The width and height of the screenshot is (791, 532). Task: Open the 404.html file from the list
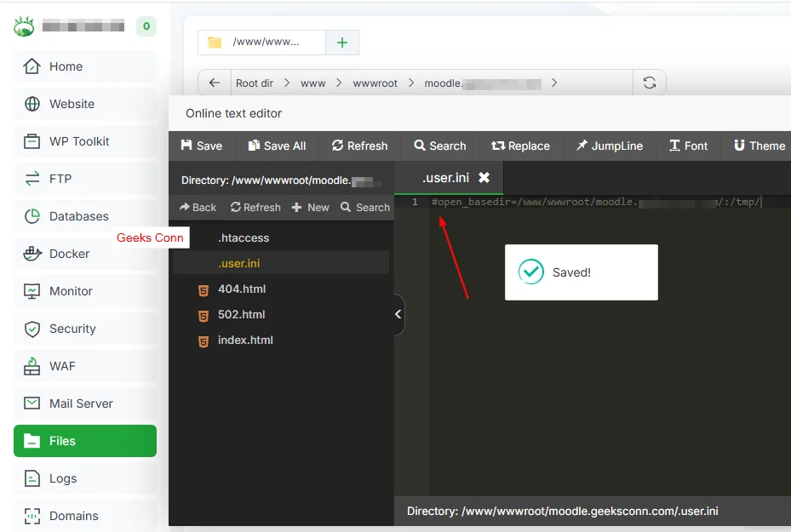point(241,289)
